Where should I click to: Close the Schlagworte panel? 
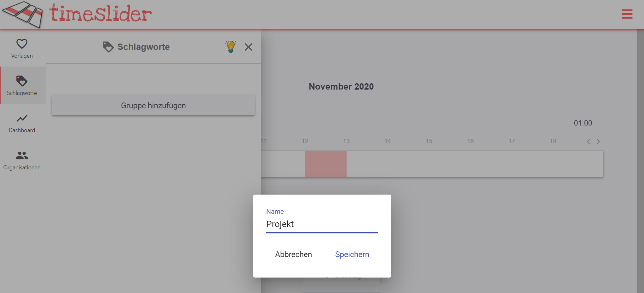(x=249, y=47)
